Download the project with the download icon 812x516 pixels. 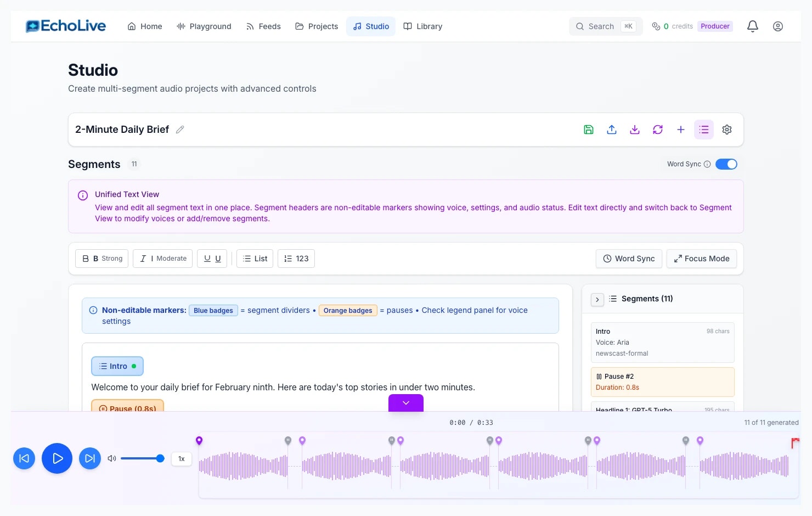(635, 130)
